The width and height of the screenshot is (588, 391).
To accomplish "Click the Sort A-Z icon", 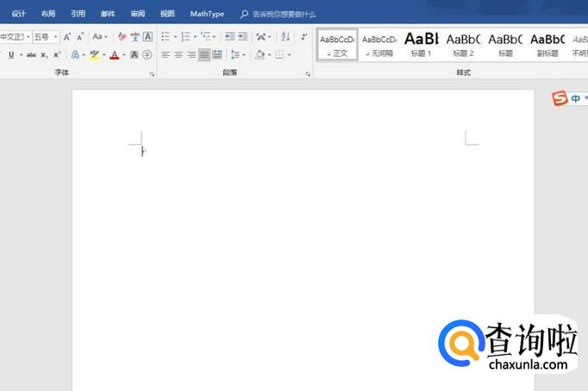I will pyautogui.click(x=285, y=36).
